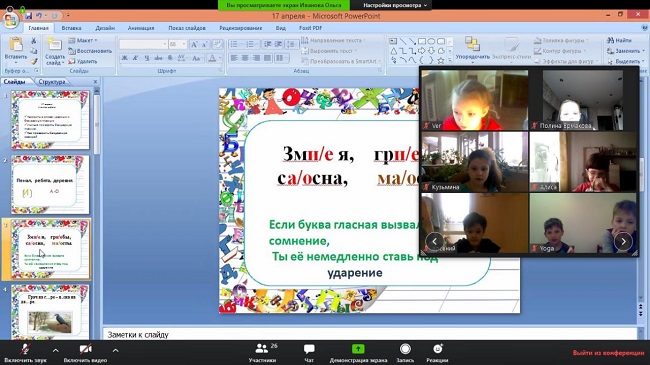Click the Создать слайд new slide icon
The width and height of the screenshot is (650, 365).
pos(54,45)
